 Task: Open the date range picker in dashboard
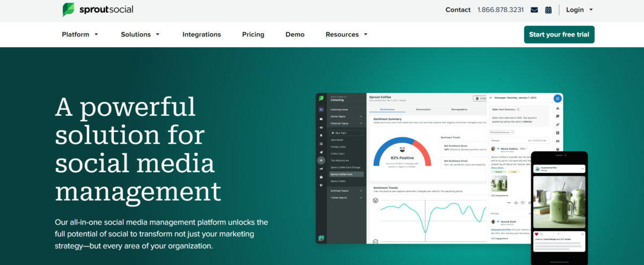pyautogui.click(x=480, y=98)
